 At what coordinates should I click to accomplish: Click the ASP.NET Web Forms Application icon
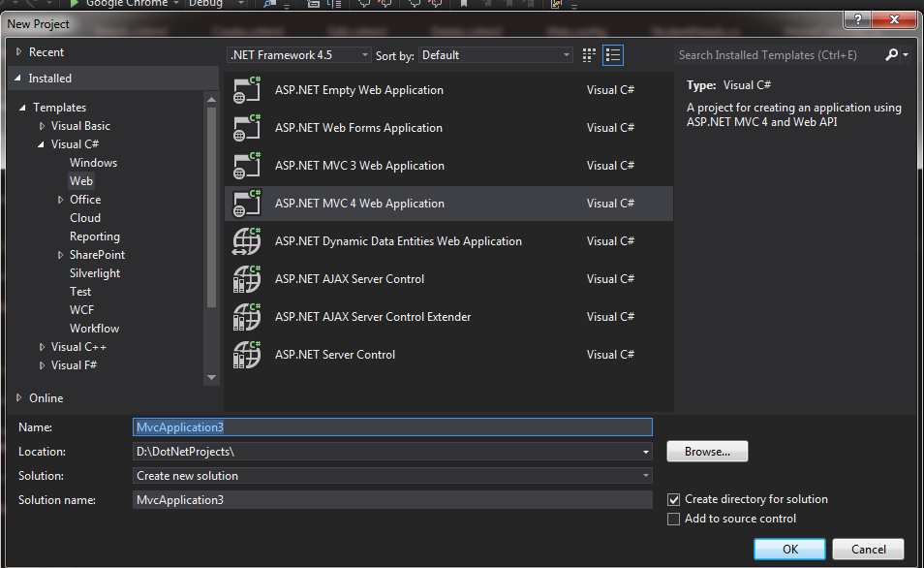[x=245, y=127]
